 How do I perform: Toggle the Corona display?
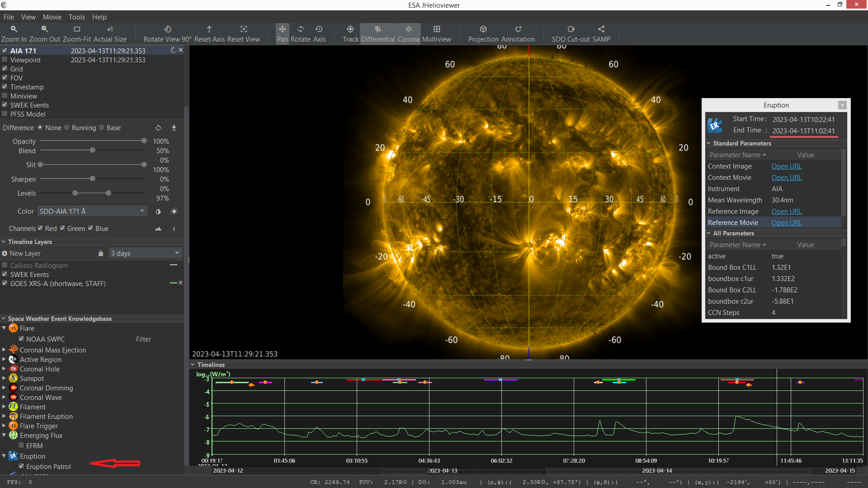click(409, 33)
